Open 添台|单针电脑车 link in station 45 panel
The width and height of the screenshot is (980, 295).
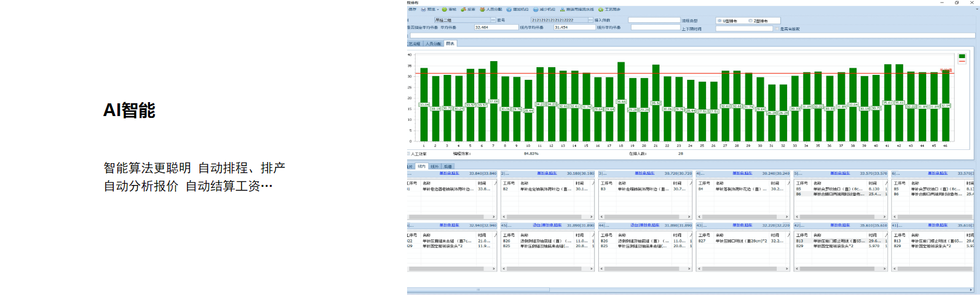tap(547, 225)
